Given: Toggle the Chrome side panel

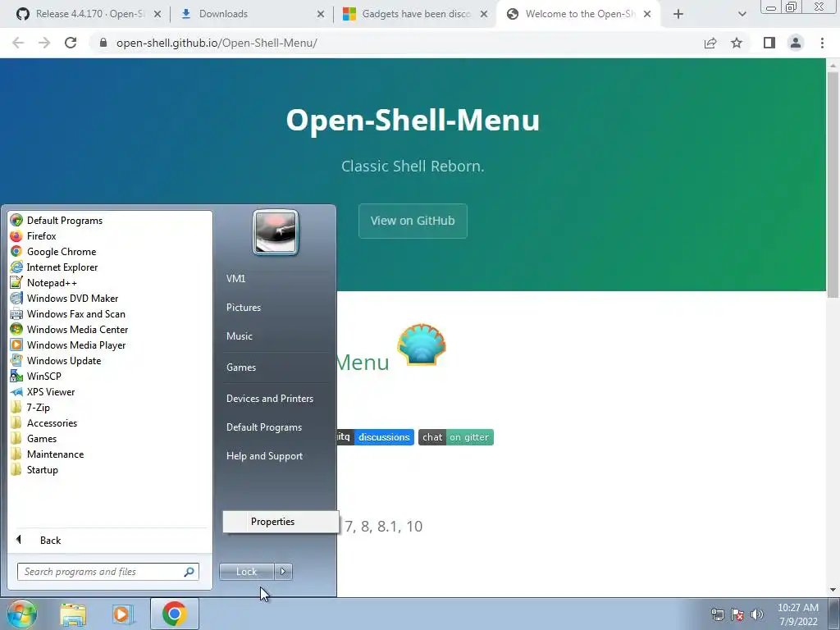Looking at the screenshot, I should (x=769, y=43).
